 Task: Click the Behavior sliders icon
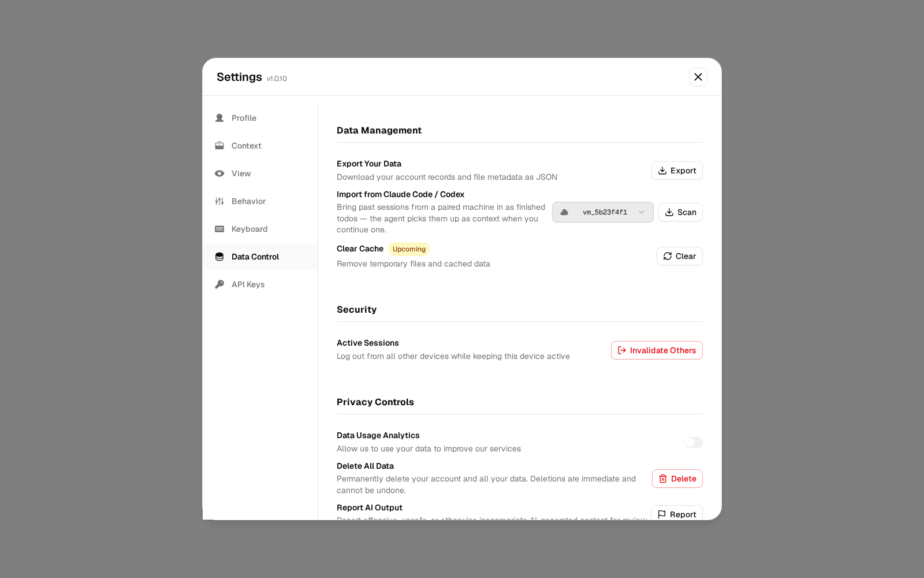click(219, 201)
